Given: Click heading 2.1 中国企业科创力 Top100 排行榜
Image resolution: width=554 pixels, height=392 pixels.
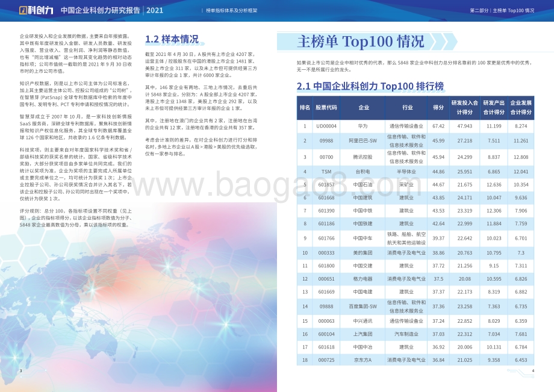Looking at the screenshot, I should tap(370, 86).
